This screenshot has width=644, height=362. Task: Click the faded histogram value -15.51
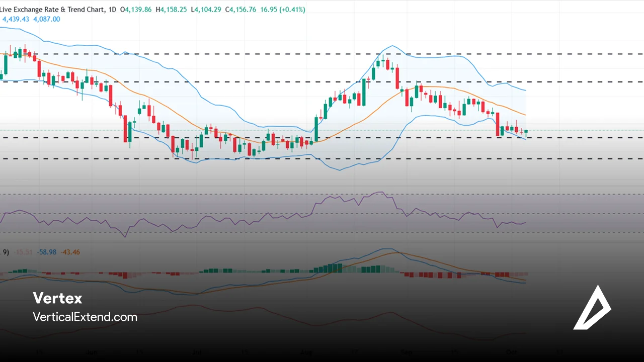24,252
